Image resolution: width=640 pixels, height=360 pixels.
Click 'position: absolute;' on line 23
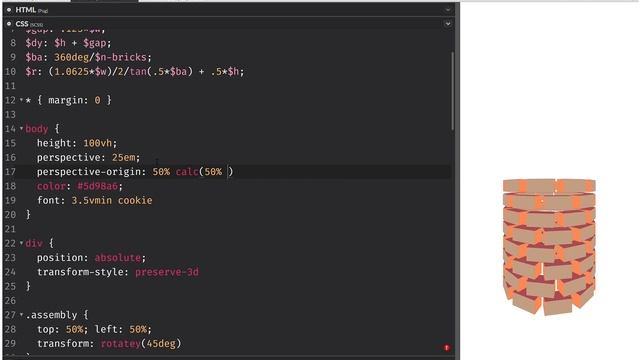click(91, 258)
